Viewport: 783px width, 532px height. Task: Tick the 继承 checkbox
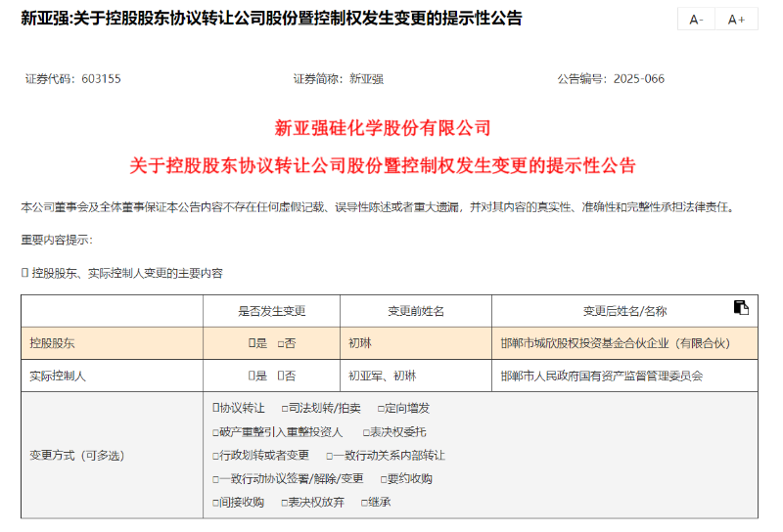tap(364, 503)
